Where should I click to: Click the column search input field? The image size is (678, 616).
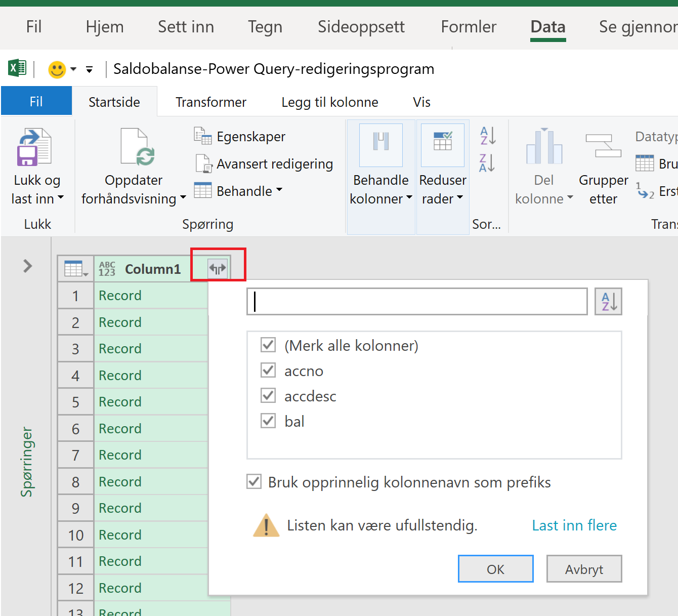point(417,302)
